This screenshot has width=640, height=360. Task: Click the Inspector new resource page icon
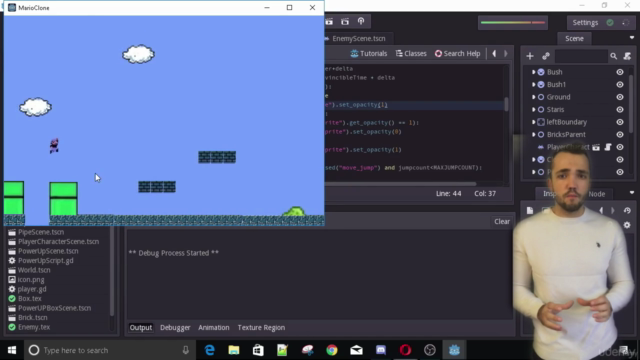tap(530, 211)
